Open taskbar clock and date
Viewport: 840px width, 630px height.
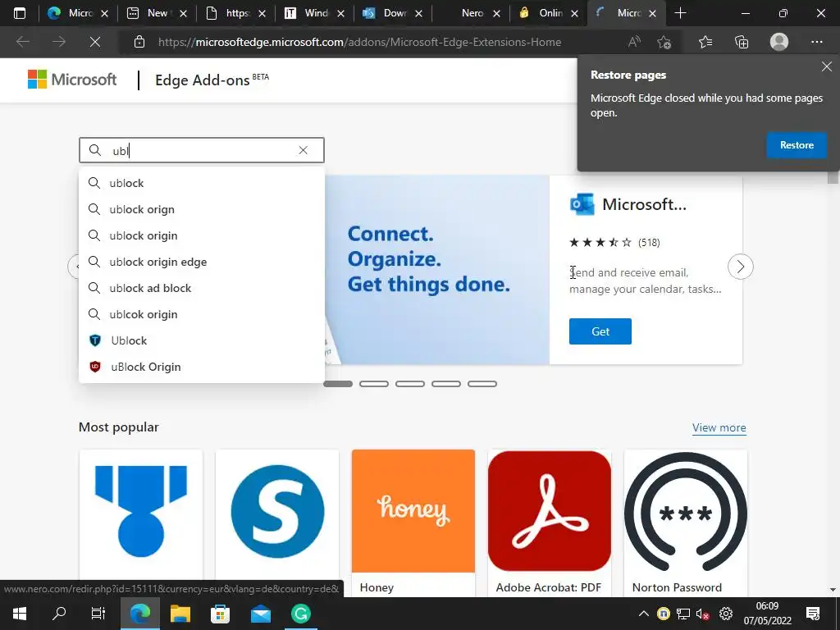(x=767, y=614)
